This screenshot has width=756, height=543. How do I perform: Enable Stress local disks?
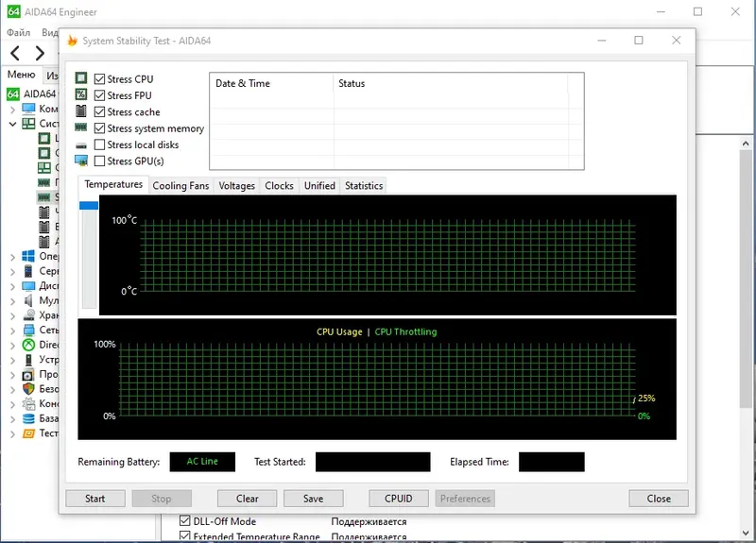point(99,144)
